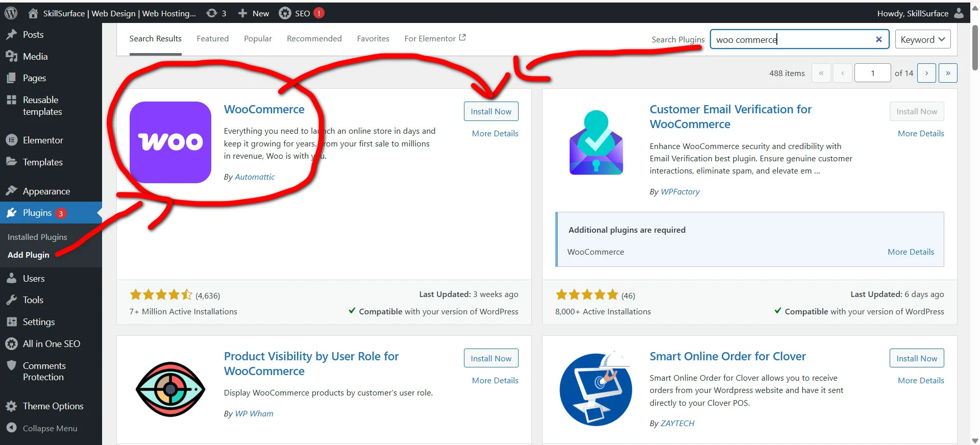The height and width of the screenshot is (445, 980).
Task: Open Users icon in sidebar
Action: click(11, 279)
